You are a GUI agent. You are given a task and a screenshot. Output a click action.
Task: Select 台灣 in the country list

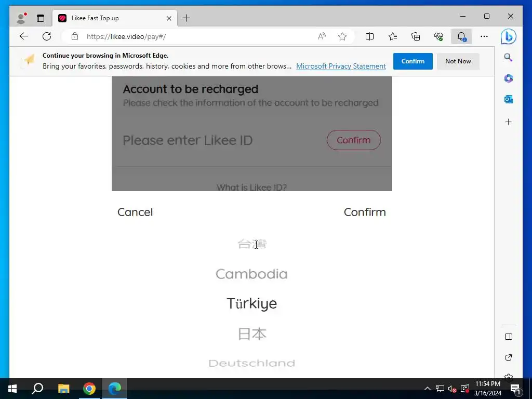pos(252,244)
